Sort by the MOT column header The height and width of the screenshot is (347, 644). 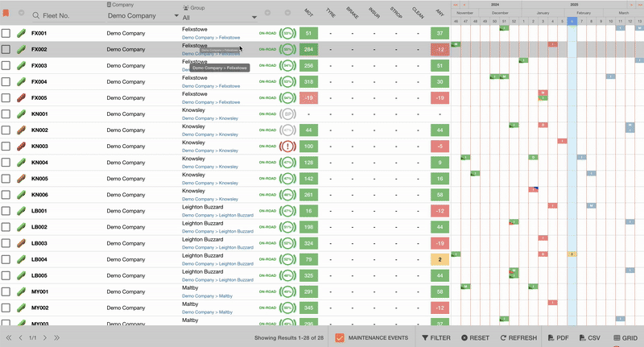(309, 13)
